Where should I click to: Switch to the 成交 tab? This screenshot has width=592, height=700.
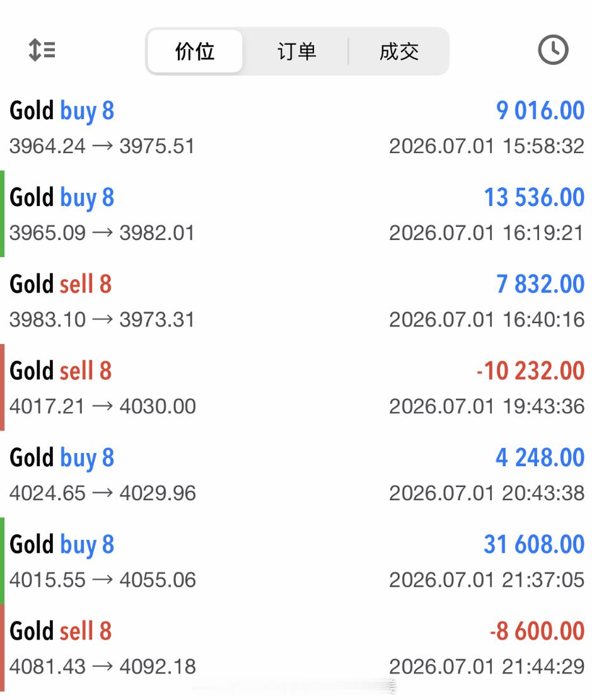[399, 51]
